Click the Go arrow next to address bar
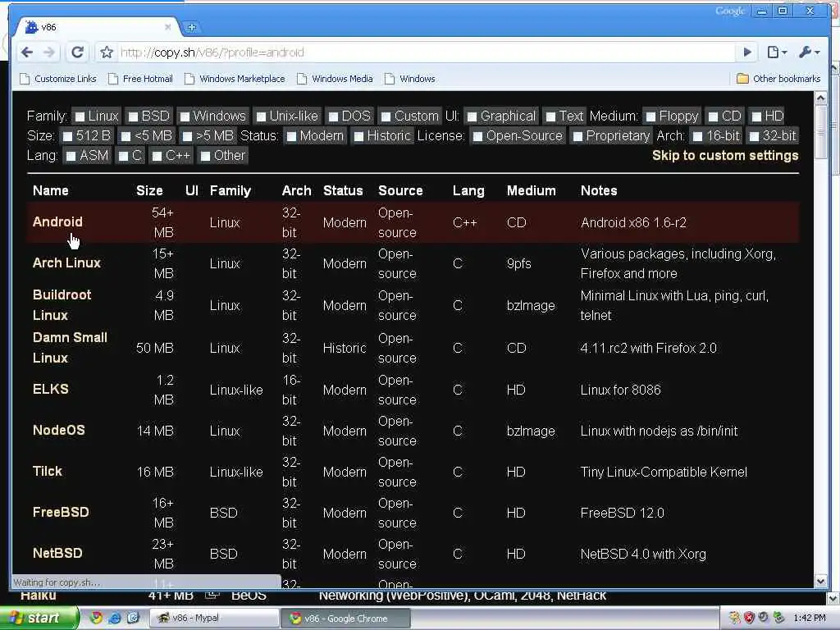The image size is (840, 630). click(x=747, y=52)
